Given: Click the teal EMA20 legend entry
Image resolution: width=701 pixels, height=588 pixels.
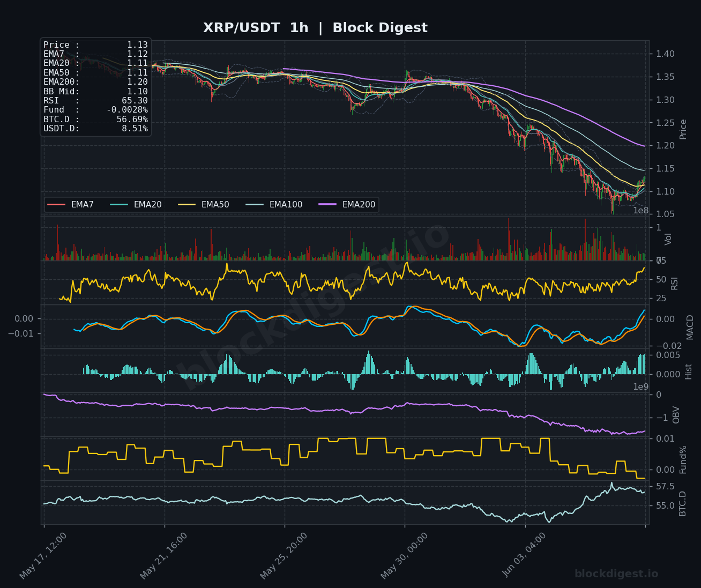Looking at the screenshot, I should (x=136, y=205).
